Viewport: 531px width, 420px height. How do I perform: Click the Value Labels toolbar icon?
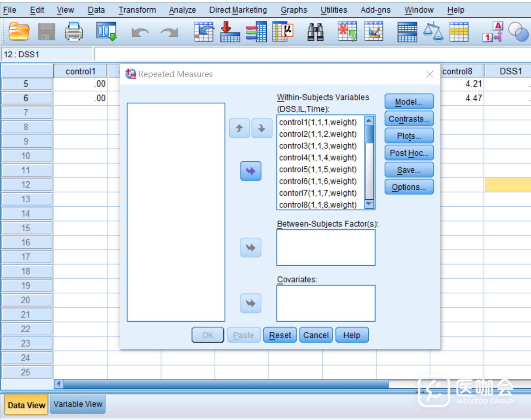coord(493,32)
